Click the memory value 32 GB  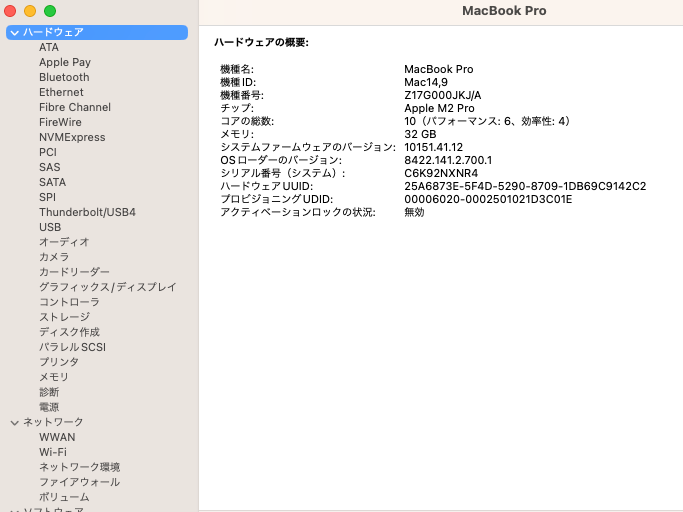(420, 134)
